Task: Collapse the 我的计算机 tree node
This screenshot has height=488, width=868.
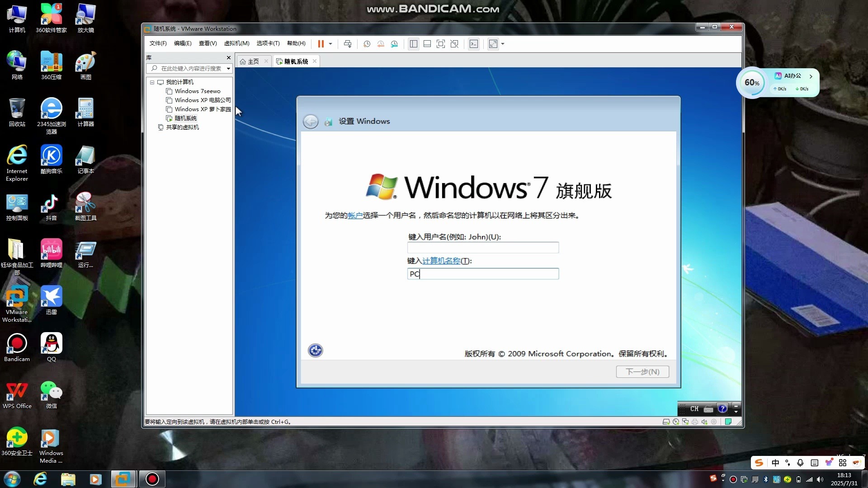Action: [153, 82]
